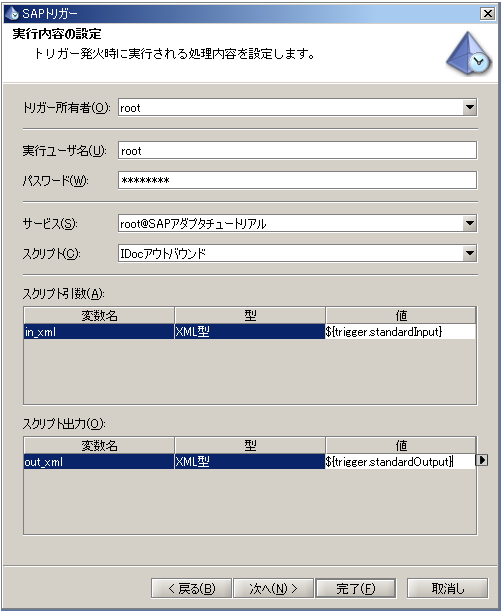Click the 次へ button
The width and height of the screenshot is (502, 611).
(x=273, y=588)
